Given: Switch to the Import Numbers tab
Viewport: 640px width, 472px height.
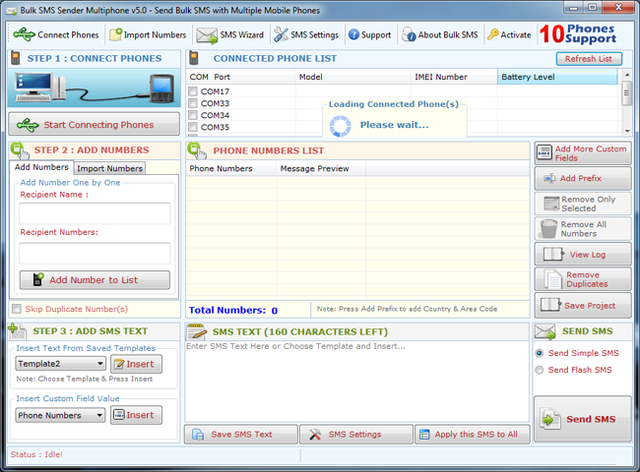Looking at the screenshot, I should click(109, 168).
